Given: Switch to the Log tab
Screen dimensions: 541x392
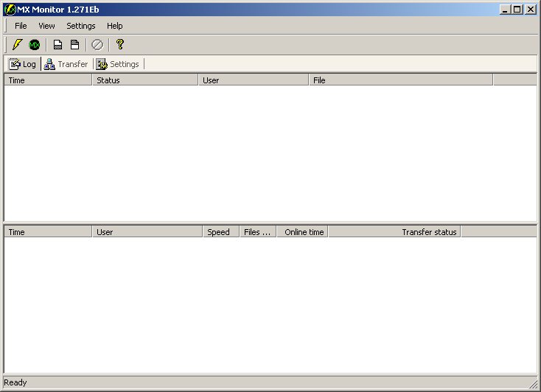Looking at the screenshot, I should pyautogui.click(x=23, y=64).
